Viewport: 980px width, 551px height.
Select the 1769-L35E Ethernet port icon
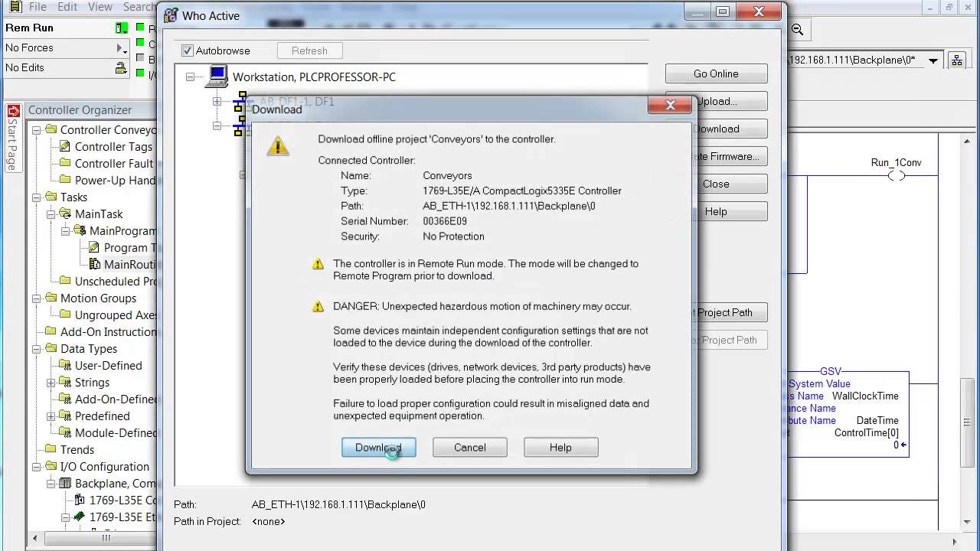80,517
